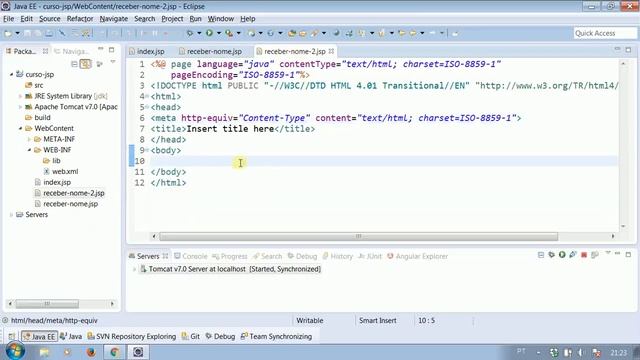This screenshot has width=640, height=360.
Task: Open the Window menu
Action: (x=221, y=19)
